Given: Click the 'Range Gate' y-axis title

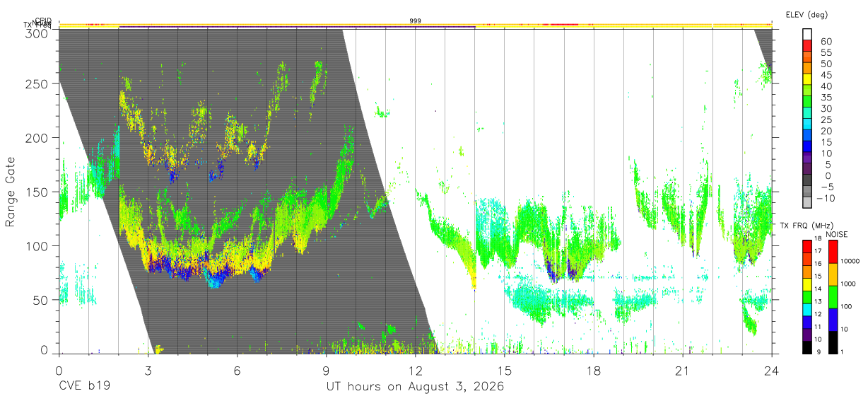Looking at the screenshot, I should [x=11, y=192].
